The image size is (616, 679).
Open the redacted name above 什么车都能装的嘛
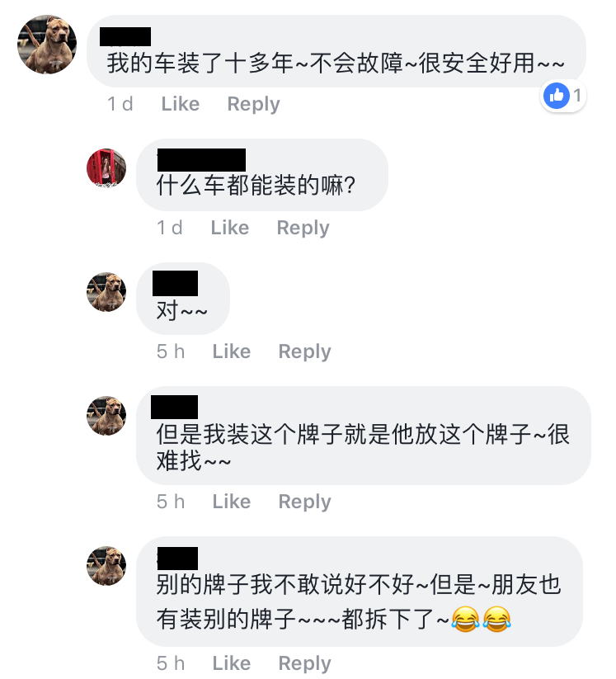201,160
